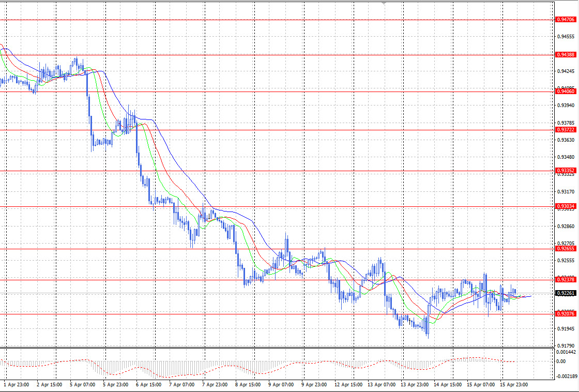Select the 5 Apr 23:00 time label
Screen dimensions: 579x392
coord(116,385)
